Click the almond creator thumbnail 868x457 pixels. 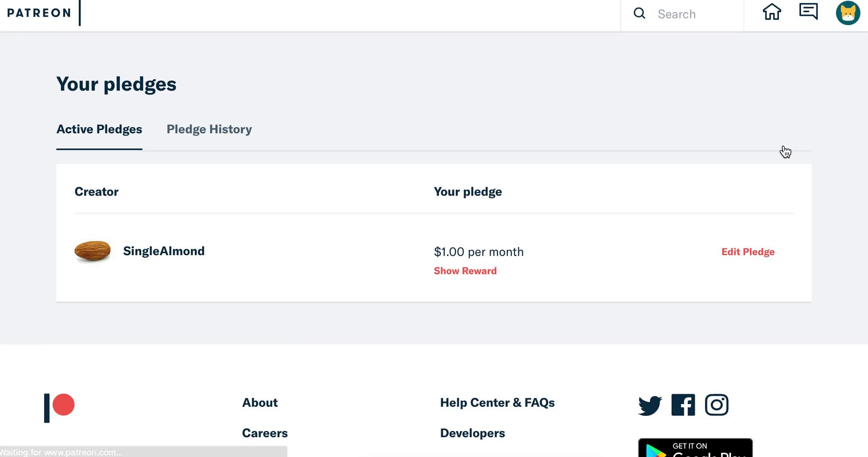93,251
